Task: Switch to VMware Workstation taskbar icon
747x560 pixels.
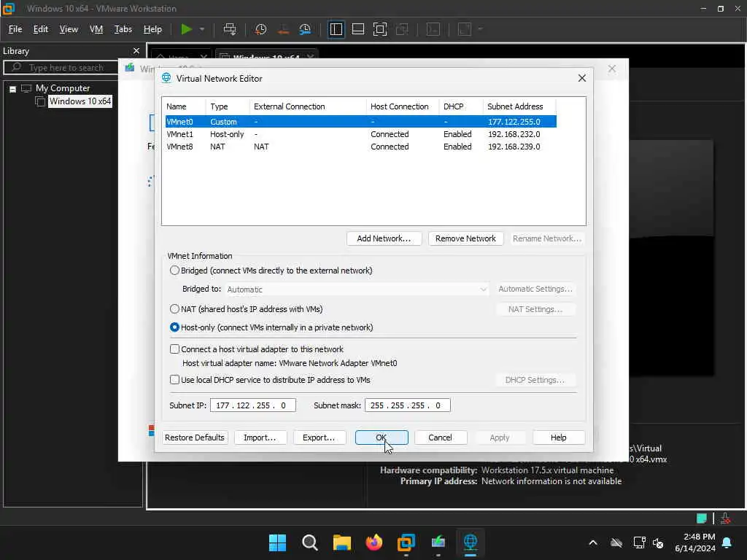Action: coord(406,542)
